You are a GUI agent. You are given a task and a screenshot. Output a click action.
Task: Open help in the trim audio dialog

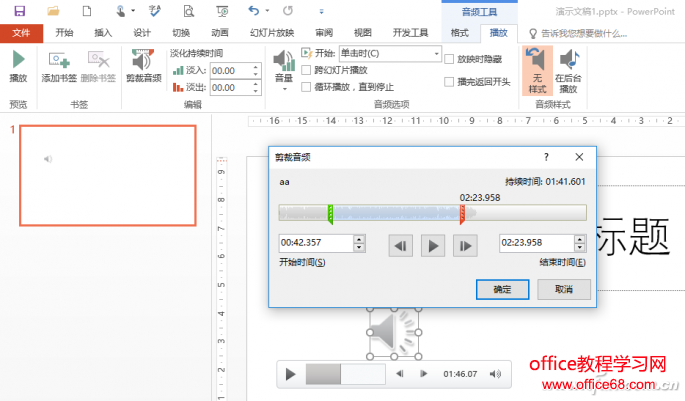click(546, 157)
